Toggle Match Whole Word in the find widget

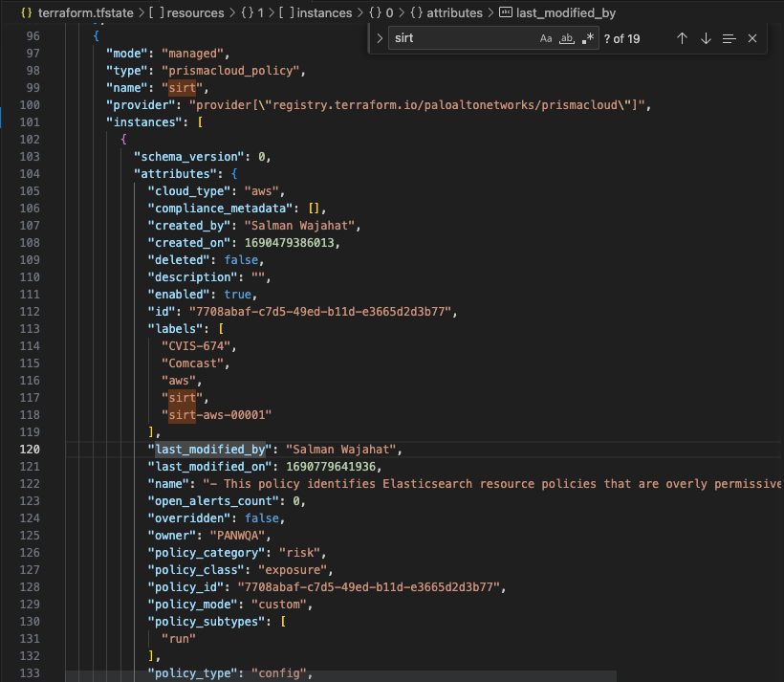pos(566,38)
